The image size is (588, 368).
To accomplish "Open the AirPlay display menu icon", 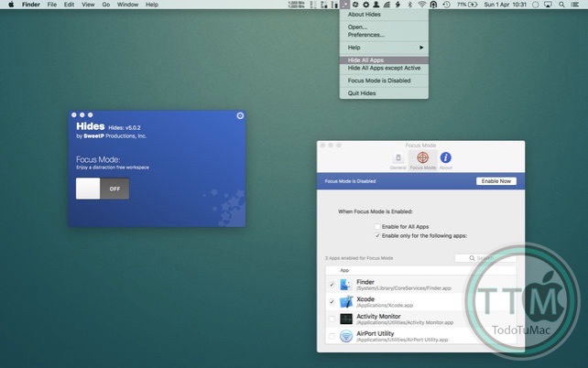I will coord(549,5).
